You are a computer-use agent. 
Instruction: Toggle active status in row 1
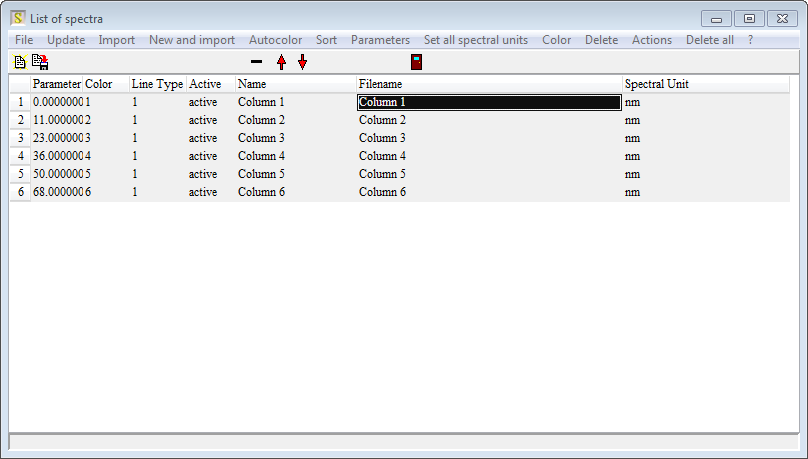(x=203, y=102)
